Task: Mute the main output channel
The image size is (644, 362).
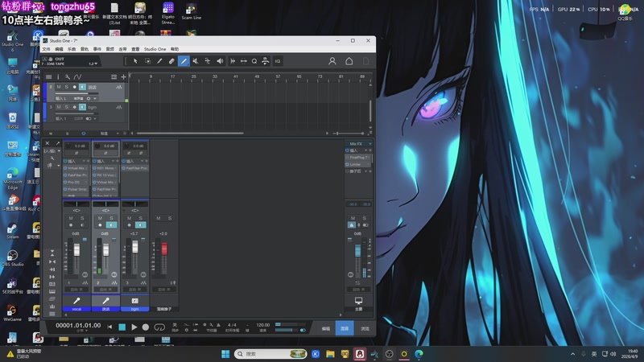Action: (353, 218)
